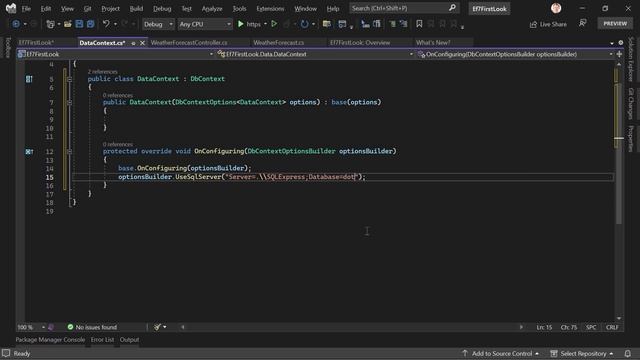Switch to the WeatherForecast.cs tab
The height and width of the screenshot is (360, 640).
(x=278, y=42)
